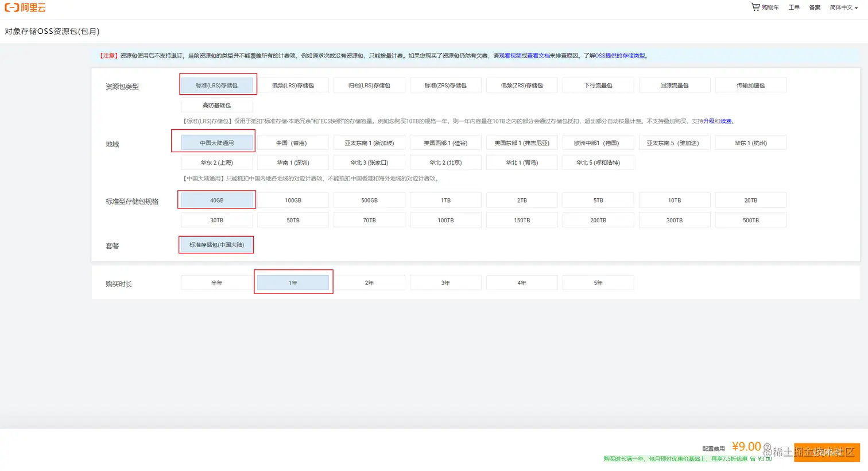The height and width of the screenshot is (471, 868).
Task: Pick the 5TB storage size
Action: (x=598, y=200)
